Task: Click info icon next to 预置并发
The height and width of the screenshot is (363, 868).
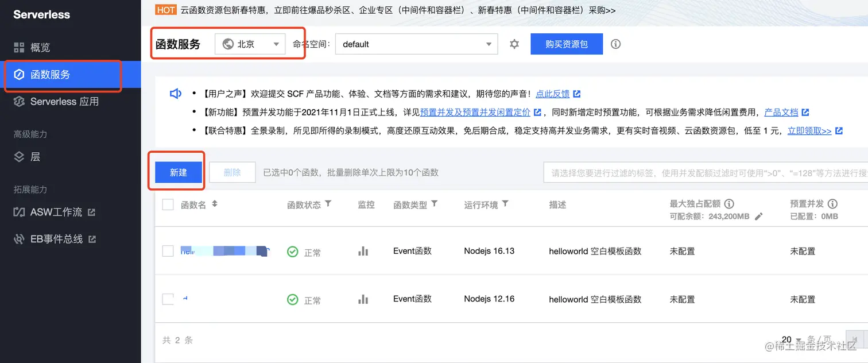Action: click(x=832, y=204)
